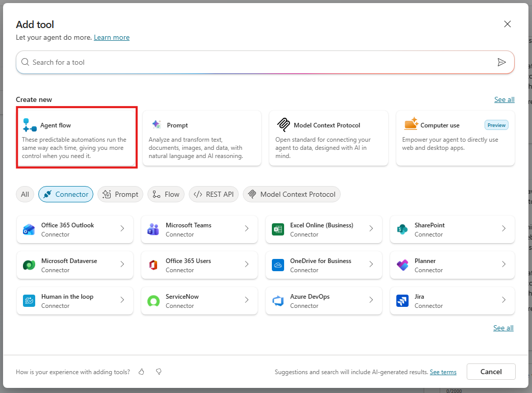The width and height of the screenshot is (532, 393).
Task: Expand the Microsoft Teams chevron
Action: coord(247,228)
